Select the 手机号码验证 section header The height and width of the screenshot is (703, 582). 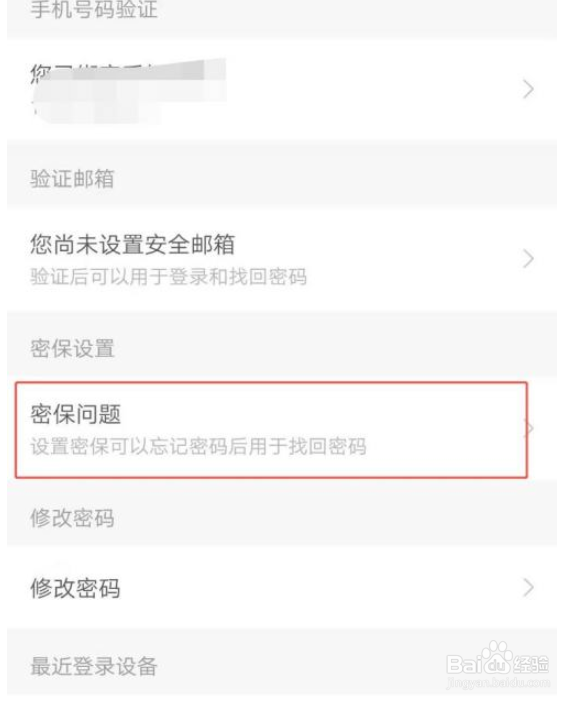pyautogui.click(x=94, y=10)
